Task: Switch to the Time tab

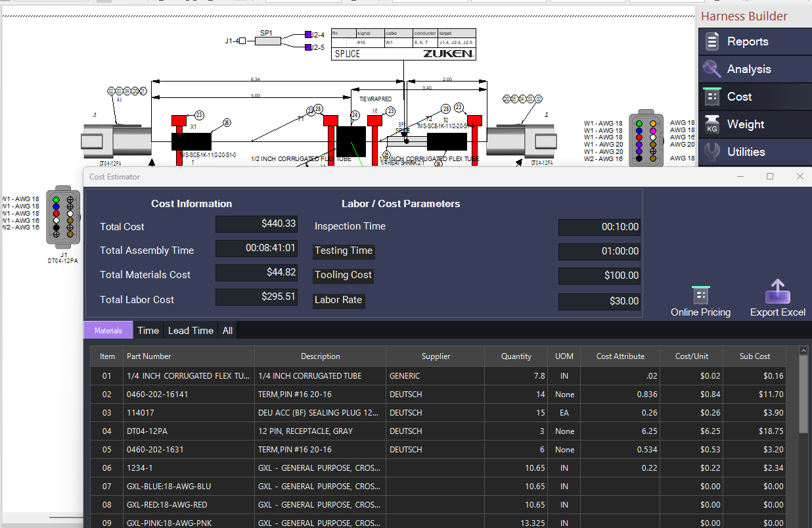Action: [x=148, y=330]
